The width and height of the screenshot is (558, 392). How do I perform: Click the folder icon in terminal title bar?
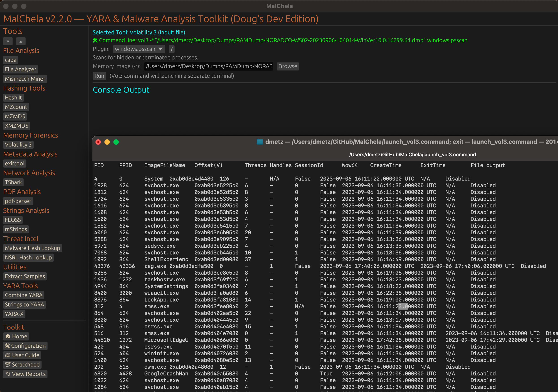pyautogui.click(x=260, y=142)
